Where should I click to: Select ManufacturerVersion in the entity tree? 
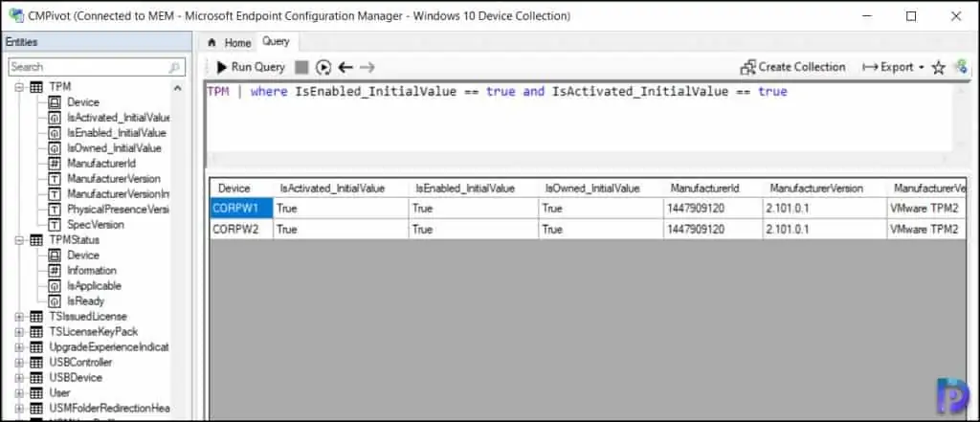pyautogui.click(x=113, y=179)
